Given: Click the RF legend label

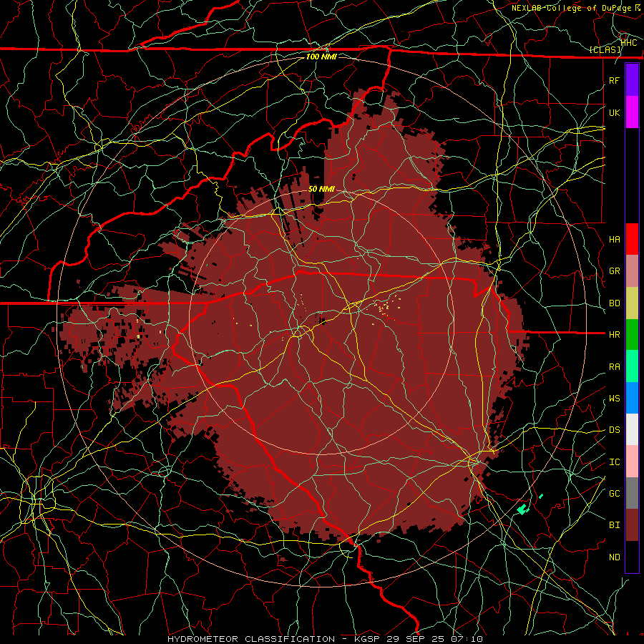Looking at the screenshot, I should coord(615,80).
